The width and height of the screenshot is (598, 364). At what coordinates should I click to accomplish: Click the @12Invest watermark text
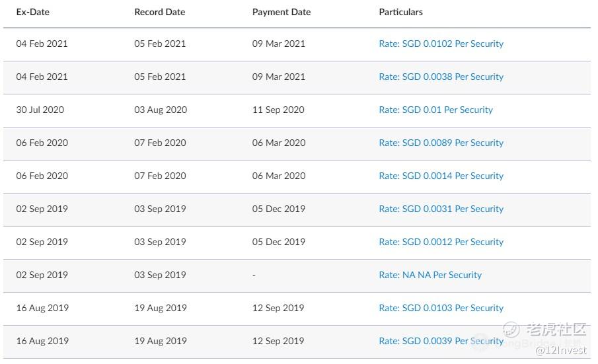(x=560, y=349)
